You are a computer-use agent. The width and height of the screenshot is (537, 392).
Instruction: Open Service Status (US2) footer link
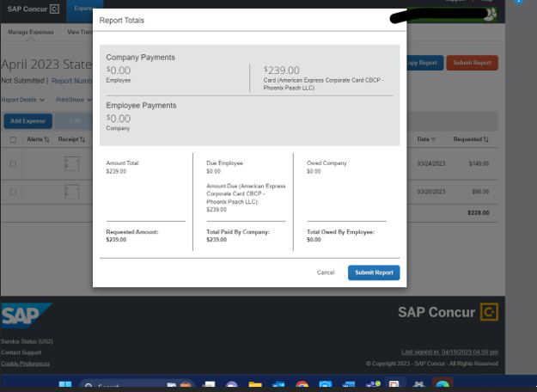click(27, 341)
